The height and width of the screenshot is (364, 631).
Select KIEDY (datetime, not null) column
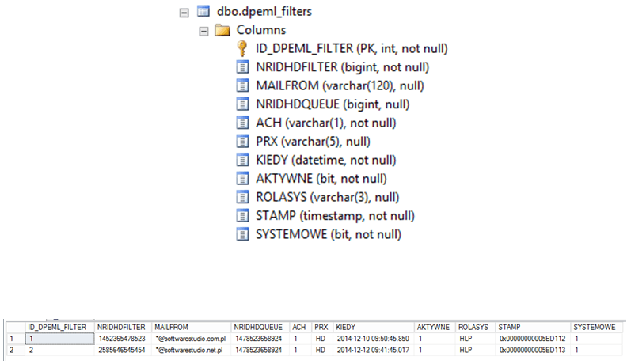(x=326, y=160)
